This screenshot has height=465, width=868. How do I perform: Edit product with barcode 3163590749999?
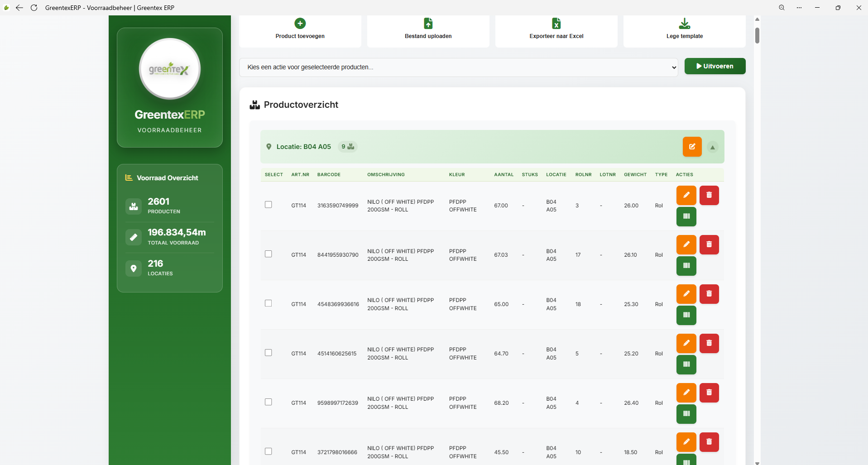pos(686,195)
